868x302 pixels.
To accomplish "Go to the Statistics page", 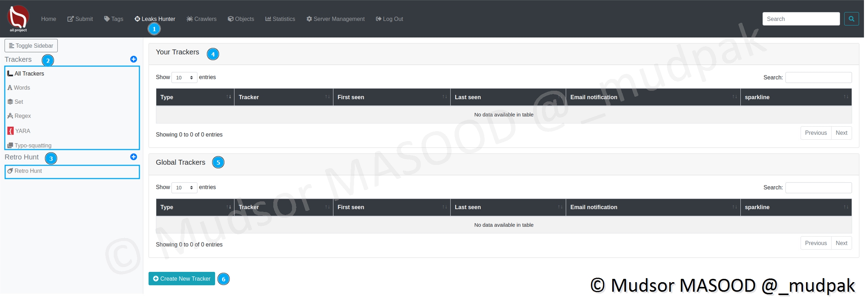I will (280, 19).
